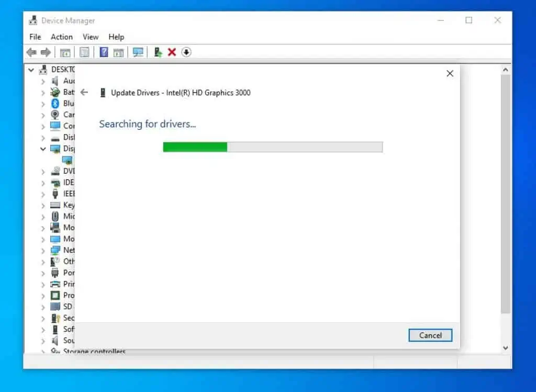
Task: Click the Device Manager title bar icon
Action: coord(33,20)
